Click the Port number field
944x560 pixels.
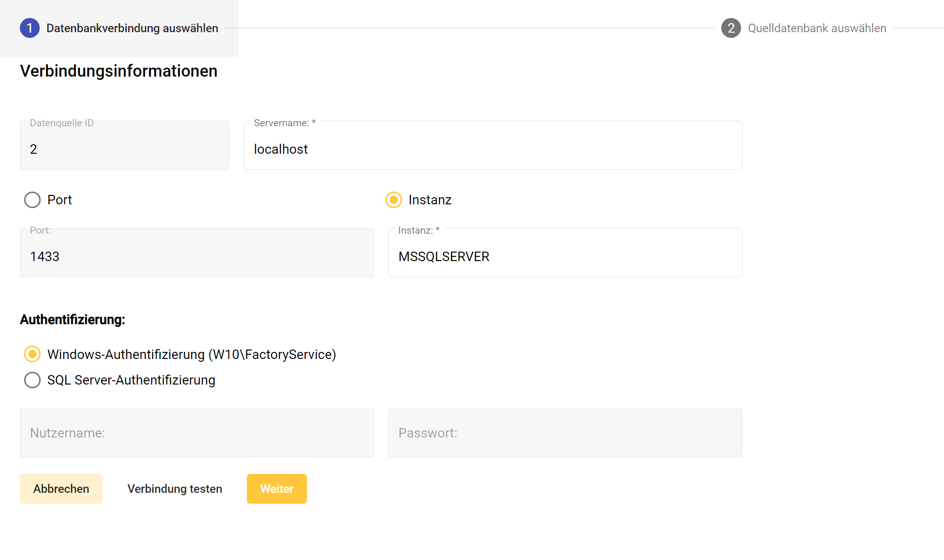click(196, 256)
